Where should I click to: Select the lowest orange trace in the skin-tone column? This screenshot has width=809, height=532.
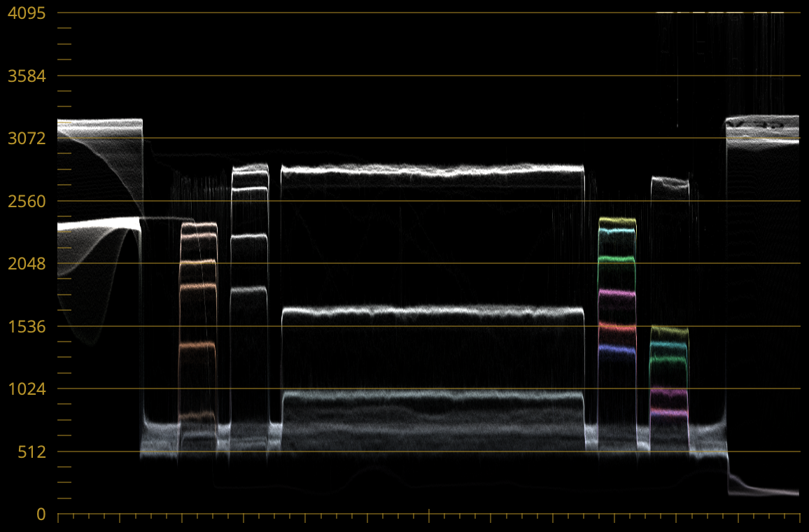pyautogui.click(x=198, y=415)
